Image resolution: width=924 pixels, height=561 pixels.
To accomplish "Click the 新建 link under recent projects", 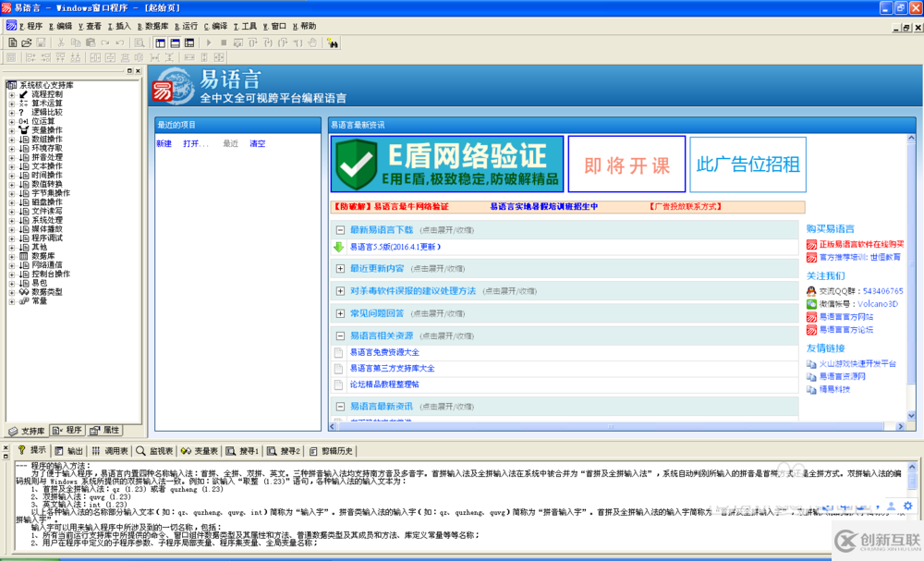I will click(164, 144).
